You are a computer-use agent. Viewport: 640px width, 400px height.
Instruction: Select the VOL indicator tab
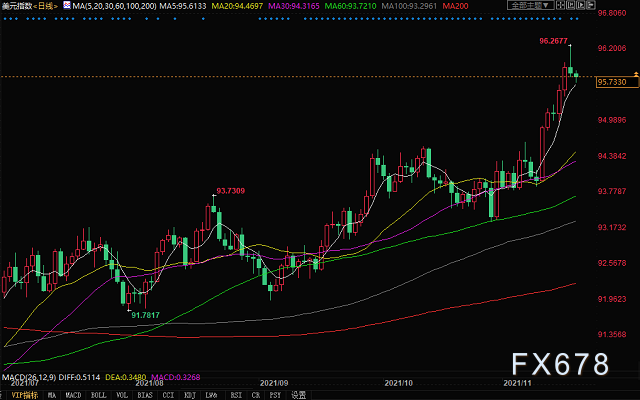coord(122,395)
